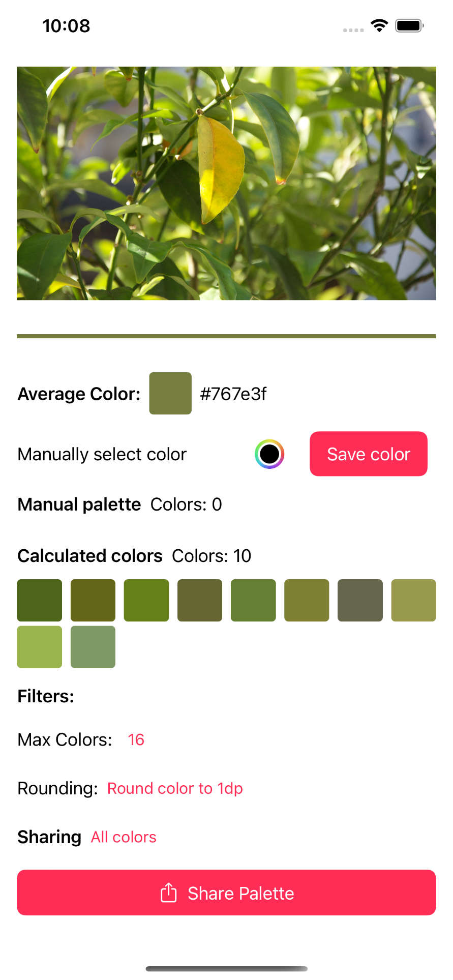Open the Max Colors 16 menu
This screenshot has height=980, width=453.
136,739
